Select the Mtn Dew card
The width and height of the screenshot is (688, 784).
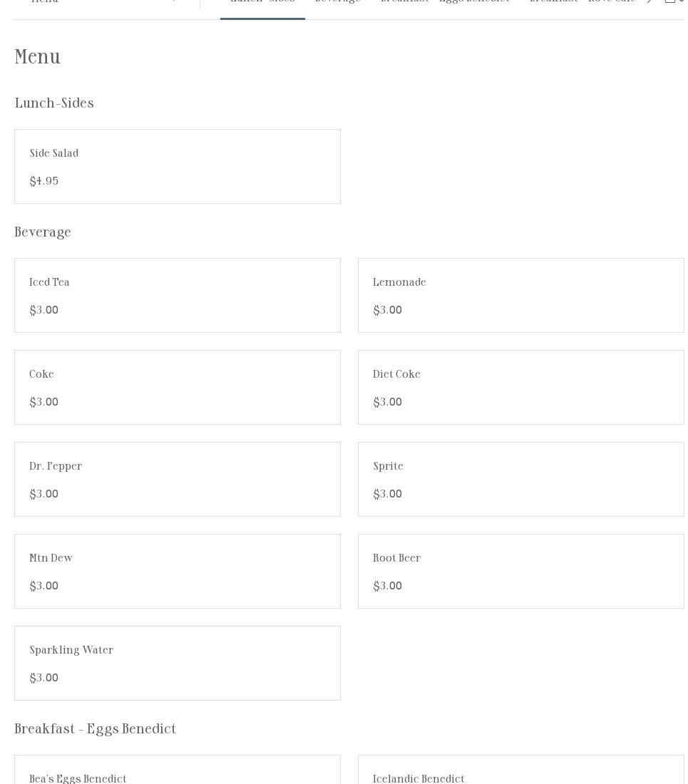(x=178, y=571)
